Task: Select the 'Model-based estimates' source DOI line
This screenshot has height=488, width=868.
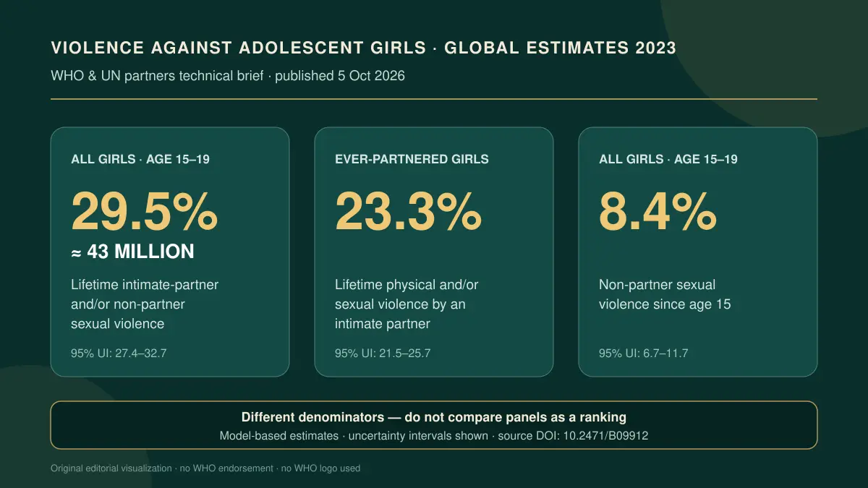Action: click(x=434, y=436)
